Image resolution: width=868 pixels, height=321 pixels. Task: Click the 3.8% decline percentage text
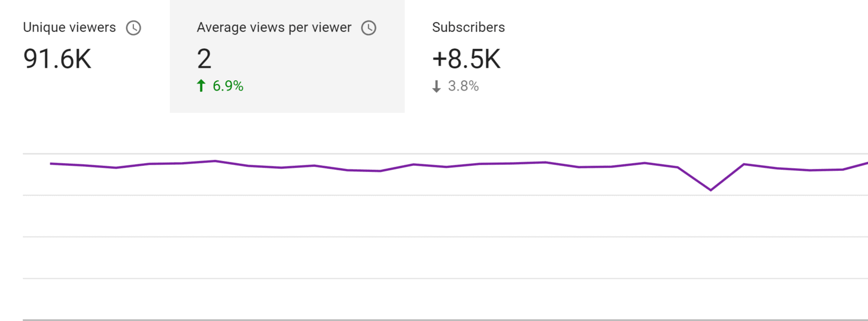point(464,86)
